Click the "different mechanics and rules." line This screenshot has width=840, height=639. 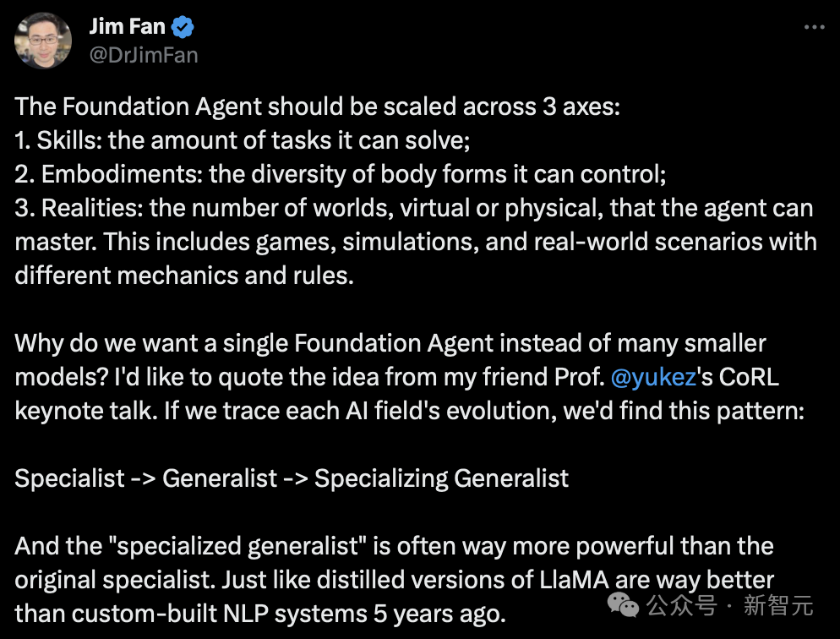183,276
